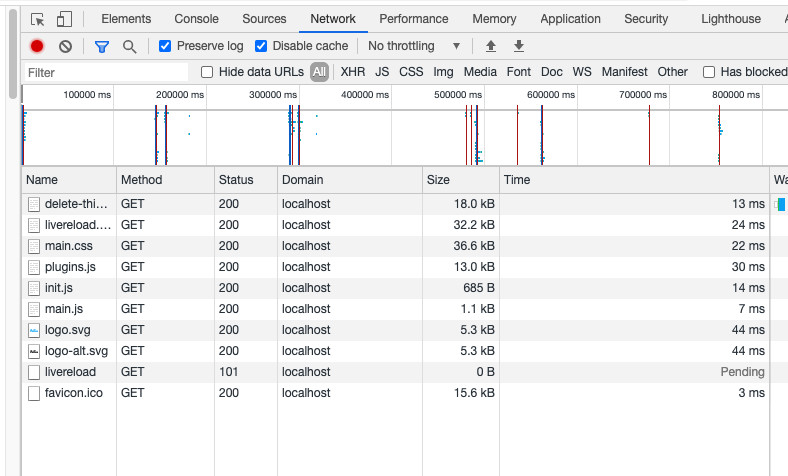Toggle the device toolbar icon

64,19
